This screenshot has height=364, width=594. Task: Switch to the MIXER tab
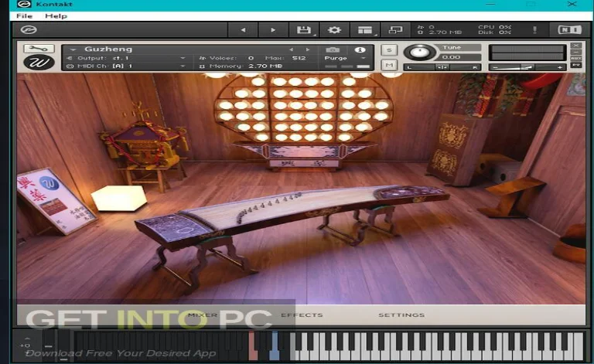[203, 315]
